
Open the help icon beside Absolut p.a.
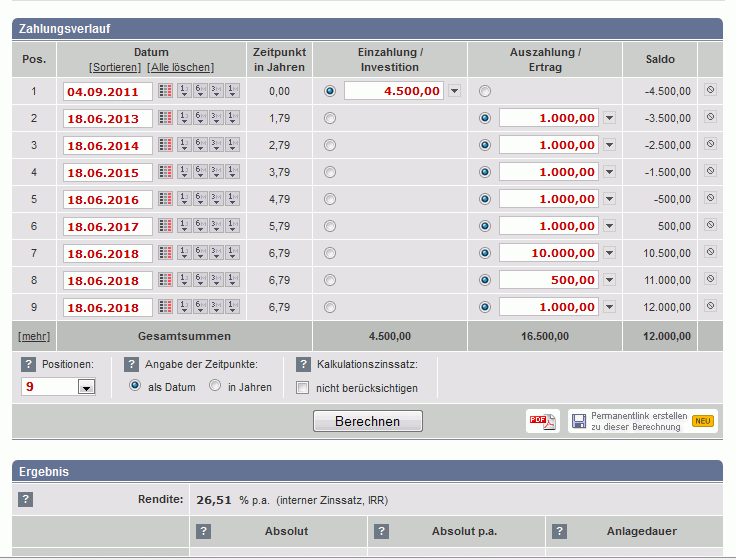(x=381, y=531)
